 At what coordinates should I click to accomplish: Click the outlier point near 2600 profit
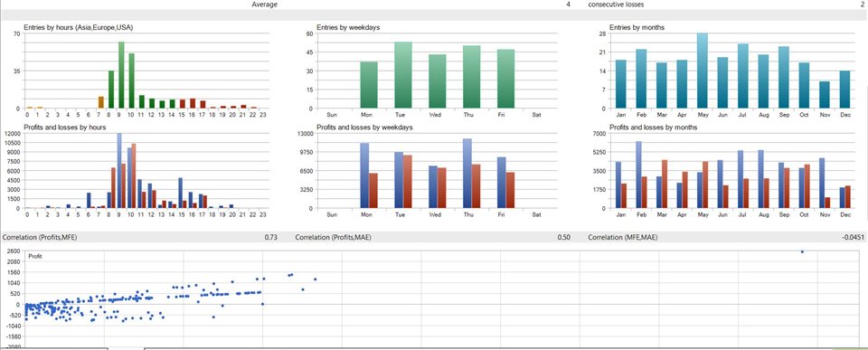point(802,251)
